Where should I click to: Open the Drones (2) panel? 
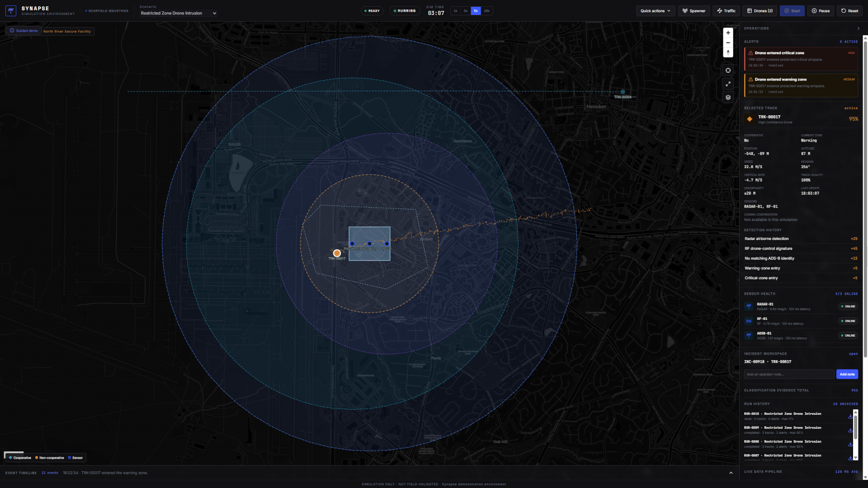[x=759, y=11]
